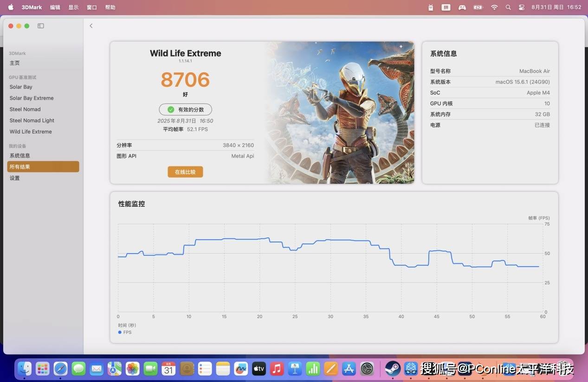Click the 已连接 power status
588x382 pixels.
pyautogui.click(x=542, y=125)
